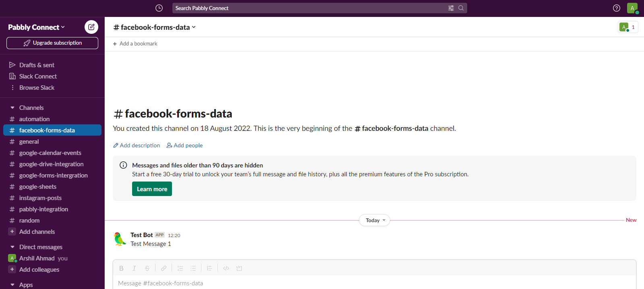644x289 pixels.
Task: Click the APP badge beside Test Bot
Action: [x=160, y=235]
